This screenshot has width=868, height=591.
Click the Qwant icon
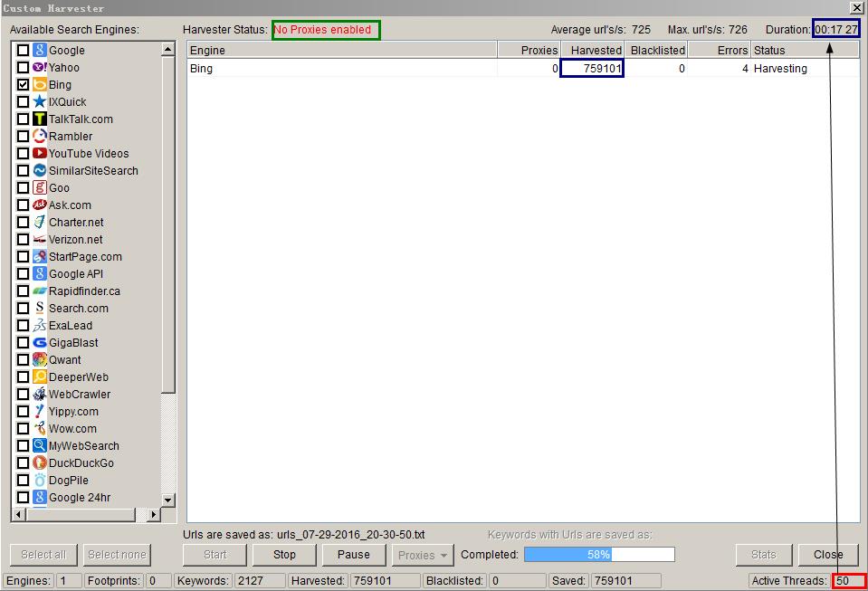(x=39, y=359)
